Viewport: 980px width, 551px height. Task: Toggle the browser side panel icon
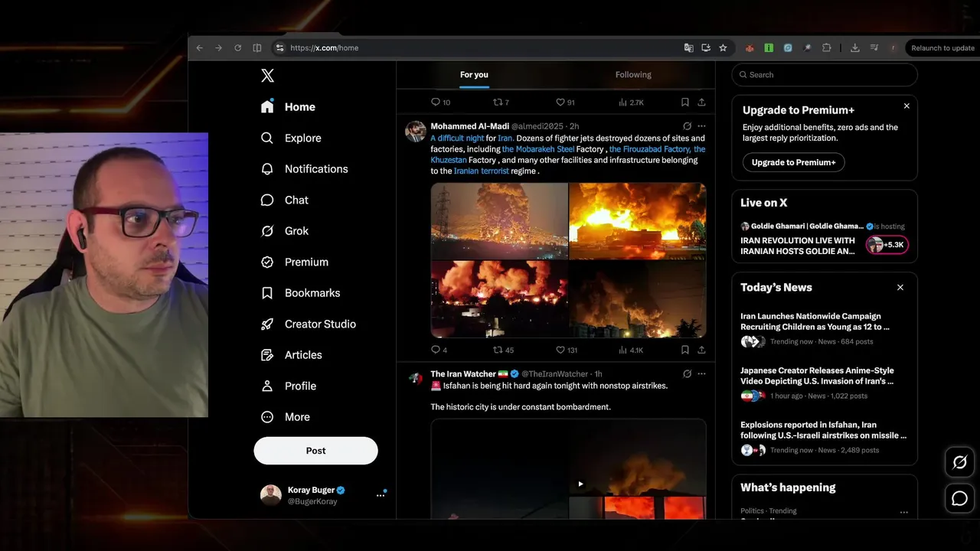click(256, 47)
